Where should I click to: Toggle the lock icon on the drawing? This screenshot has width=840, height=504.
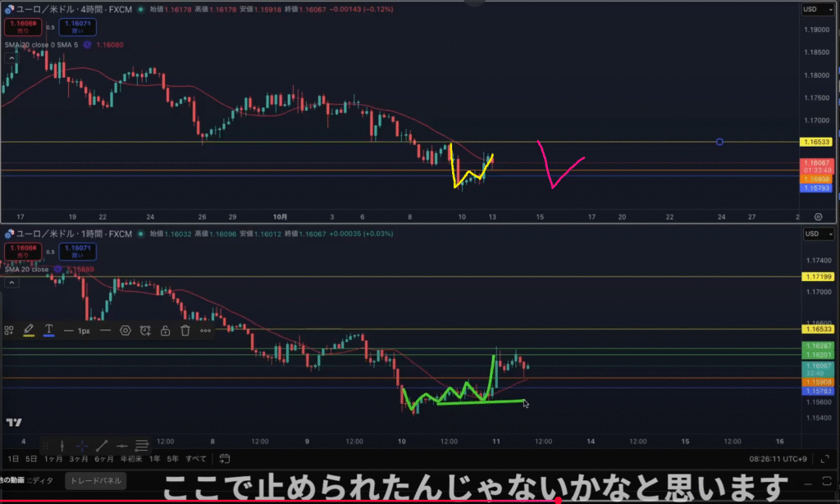tap(166, 330)
